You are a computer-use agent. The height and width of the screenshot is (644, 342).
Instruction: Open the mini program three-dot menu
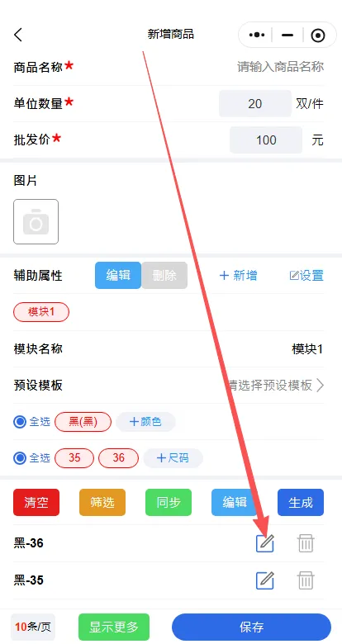tap(257, 36)
